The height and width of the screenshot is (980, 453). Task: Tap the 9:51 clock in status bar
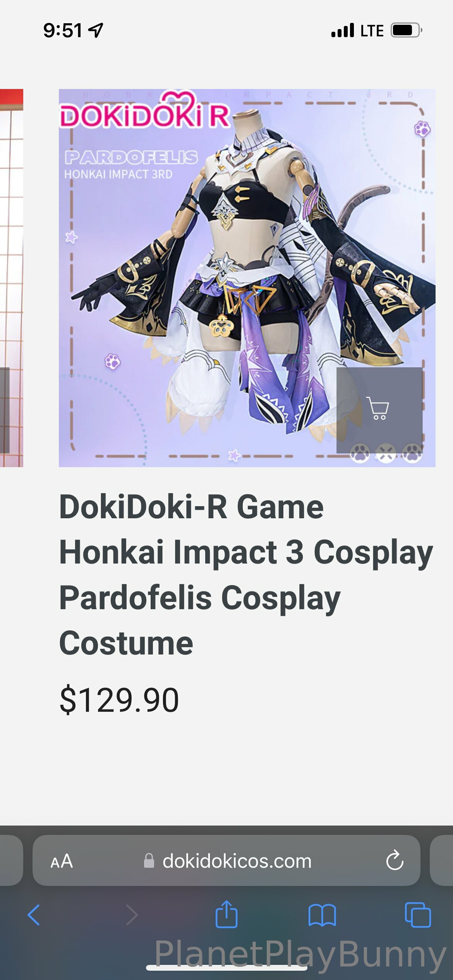tap(63, 30)
